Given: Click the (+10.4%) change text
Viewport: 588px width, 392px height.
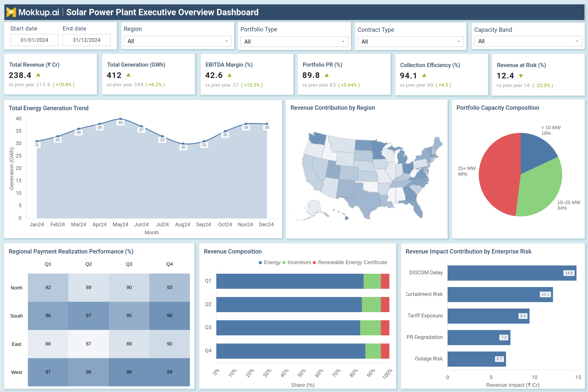Looking at the screenshot, I should (64, 84).
